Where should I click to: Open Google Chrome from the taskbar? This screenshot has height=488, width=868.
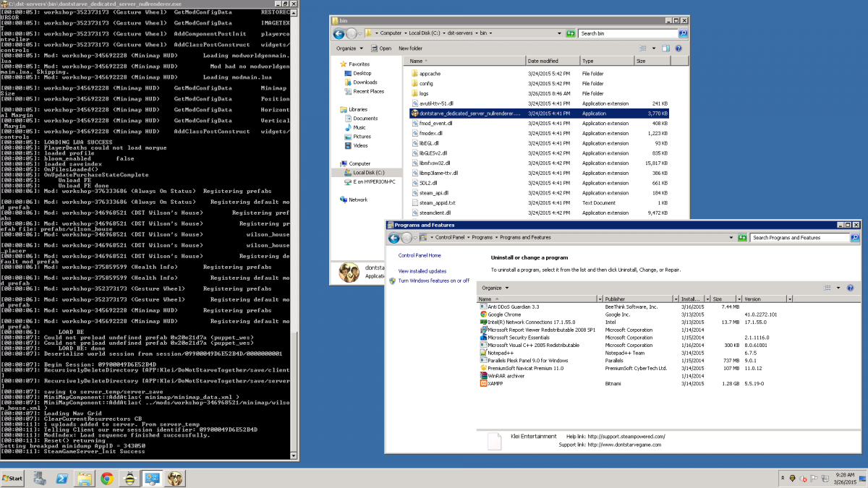[107, 478]
